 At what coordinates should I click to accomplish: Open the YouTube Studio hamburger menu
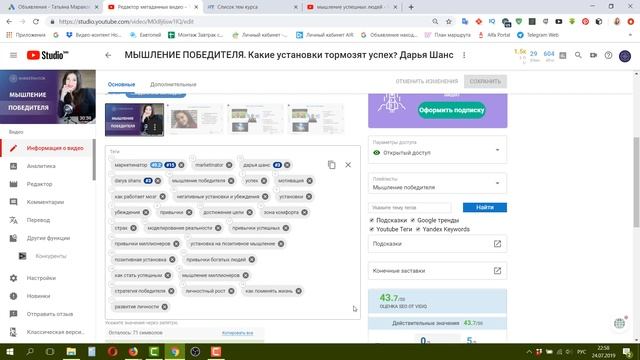[13, 55]
